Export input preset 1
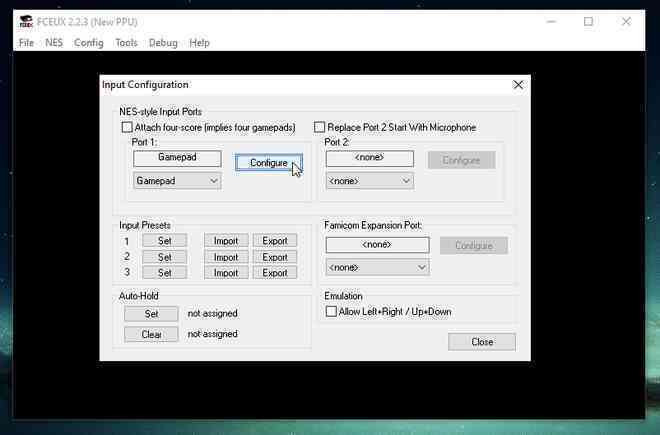The width and height of the screenshot is (660, 435). [275, 241]
